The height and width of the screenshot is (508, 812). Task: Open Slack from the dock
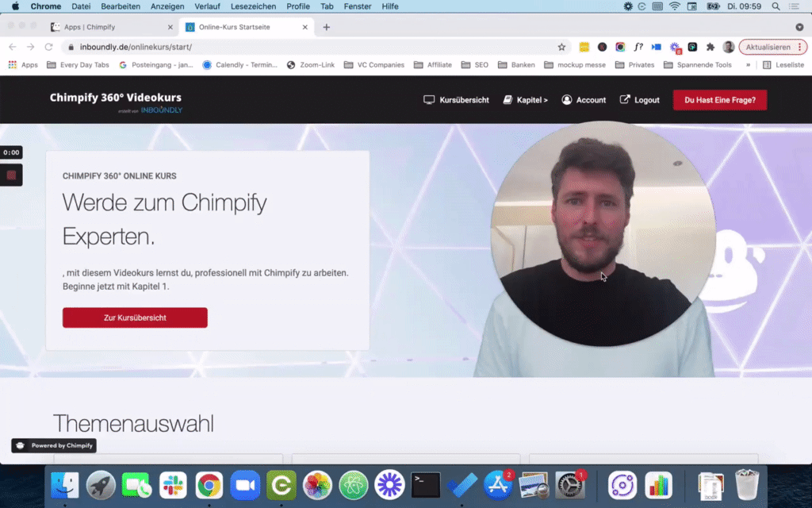pos(173,485)
